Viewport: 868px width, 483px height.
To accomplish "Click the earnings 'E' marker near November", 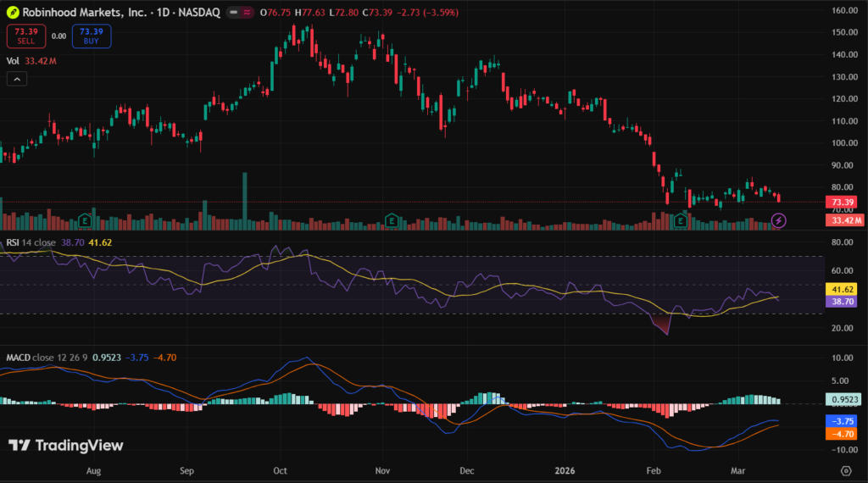I will point(391,220).
